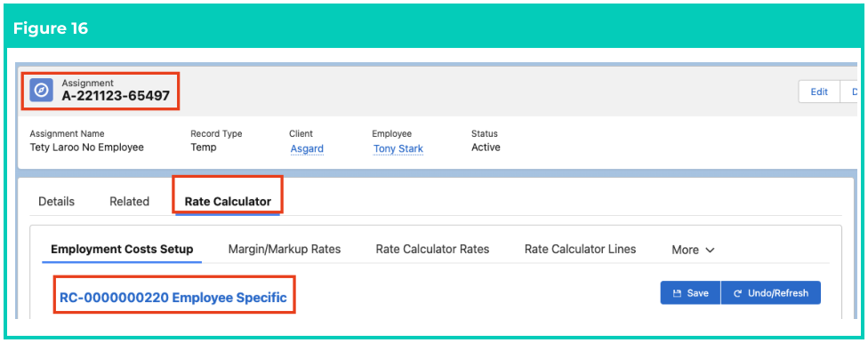Expand the More tabs dropdown
This screenshot has height=343, width=868.
click(693, 250)
